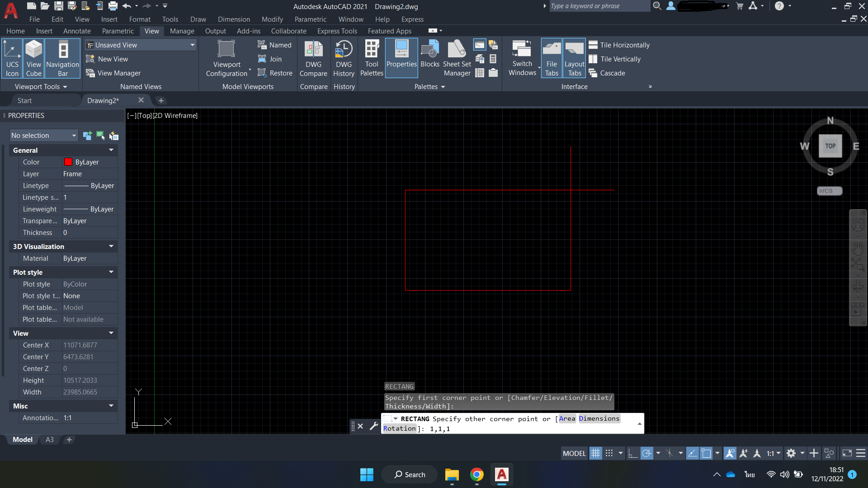Image resolution: width=868 pixels, height=488 pixels.
Task: Click the TOP face of ViewCube
Action: pyautogui.click(x=830, y=146)
